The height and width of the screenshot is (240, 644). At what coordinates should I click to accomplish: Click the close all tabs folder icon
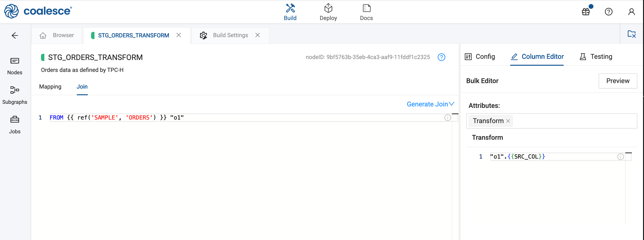tap(632, 34)
